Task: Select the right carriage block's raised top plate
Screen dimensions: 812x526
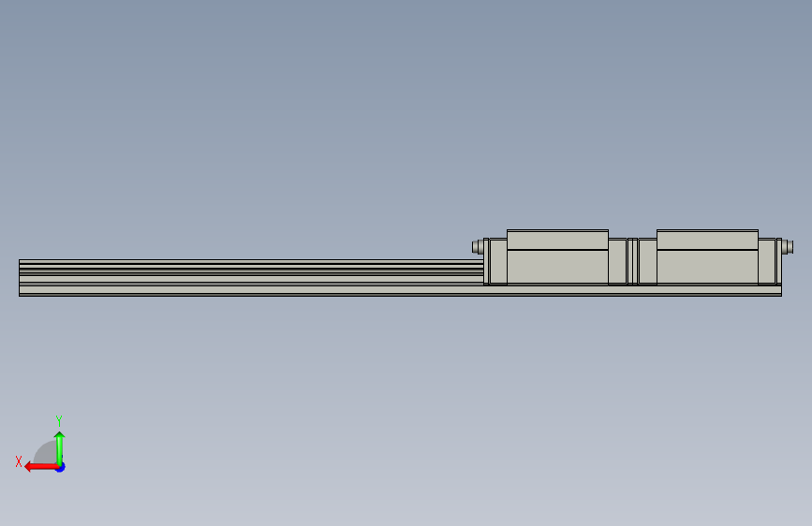Action: click(707, 240)
